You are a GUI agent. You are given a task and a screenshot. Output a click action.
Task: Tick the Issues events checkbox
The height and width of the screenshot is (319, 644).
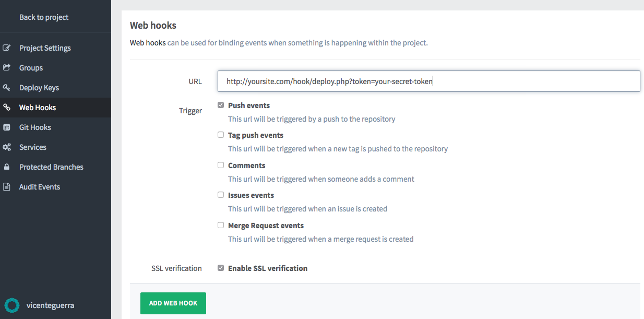click(221, 195)
